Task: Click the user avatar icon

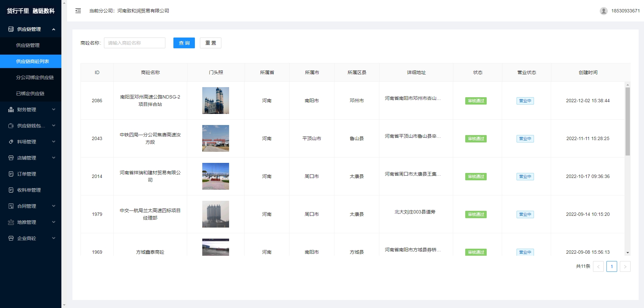Action: tap(604, 11)
